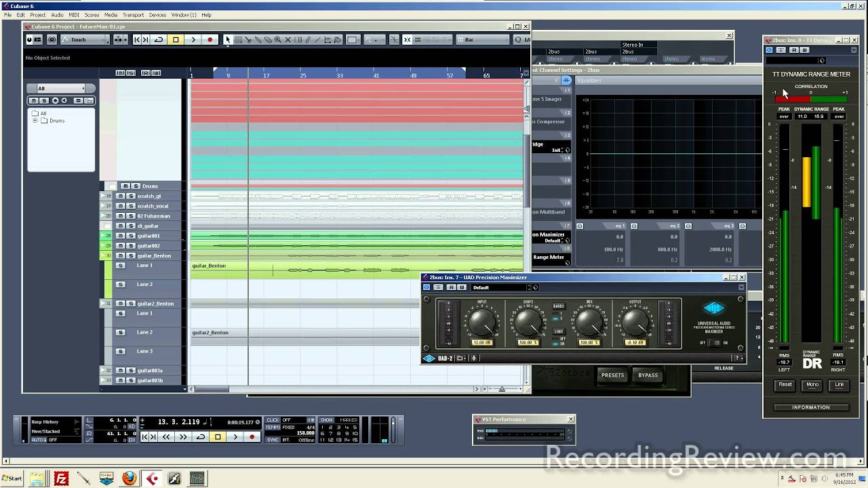Open the Bar snap type dropdown

point(483,40)
